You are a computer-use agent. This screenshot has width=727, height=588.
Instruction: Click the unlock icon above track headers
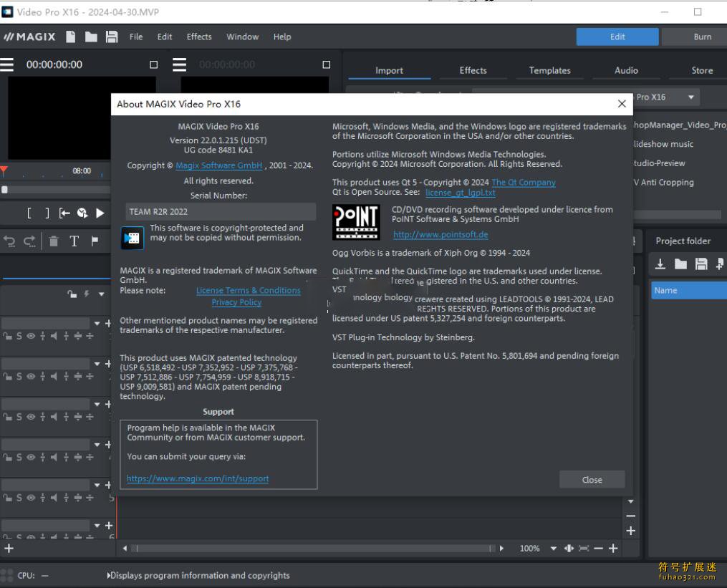[72, 294]
